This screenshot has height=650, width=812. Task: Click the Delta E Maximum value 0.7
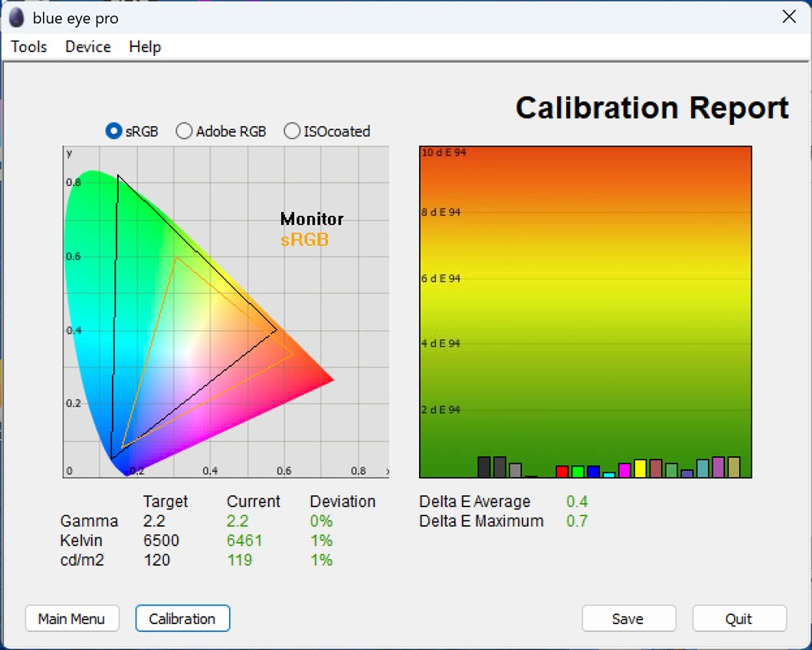pyautogui.click(x=577, y=521)
